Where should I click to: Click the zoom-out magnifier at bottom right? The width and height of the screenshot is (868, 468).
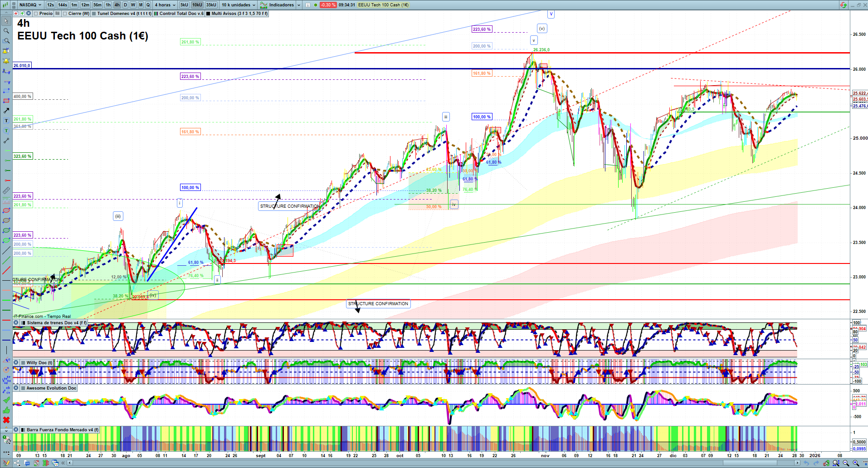[846, 463]
